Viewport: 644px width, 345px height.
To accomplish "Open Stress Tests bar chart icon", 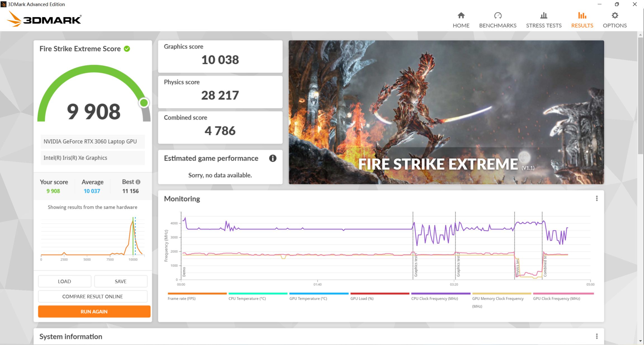I will pyautogui.click(x=543, y=16).
